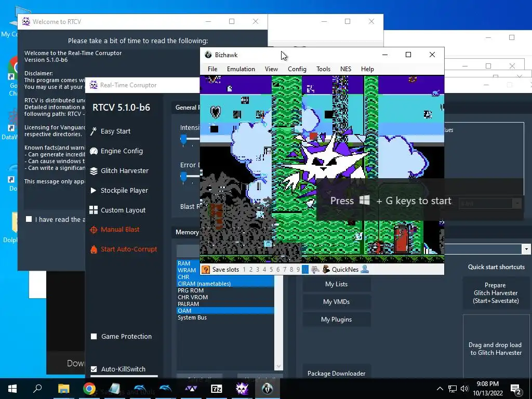532x399 pixels.
Task: Open the dropdown arrow at right of RTCV panel
Action: pyautogui.click(x=526, y=249)
